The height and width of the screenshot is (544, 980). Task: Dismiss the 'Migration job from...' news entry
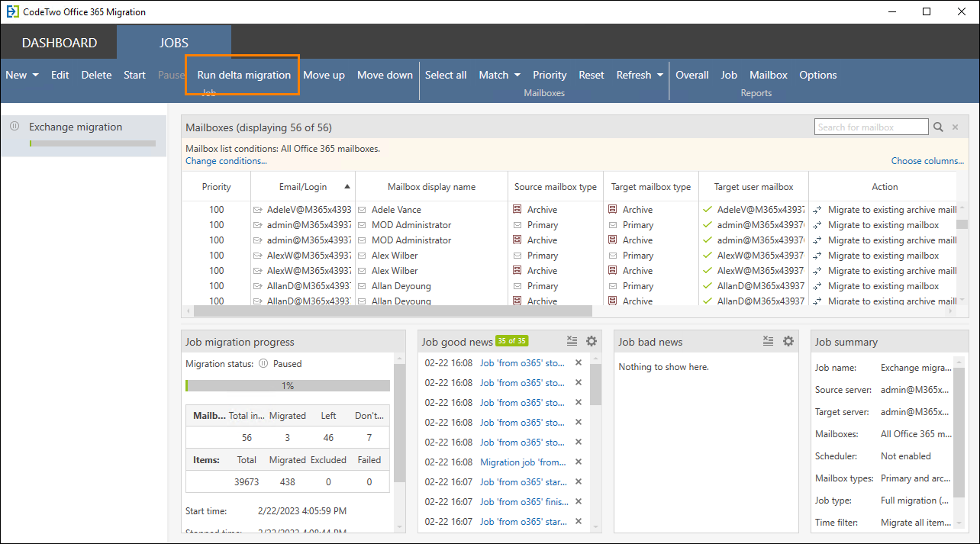579,462
